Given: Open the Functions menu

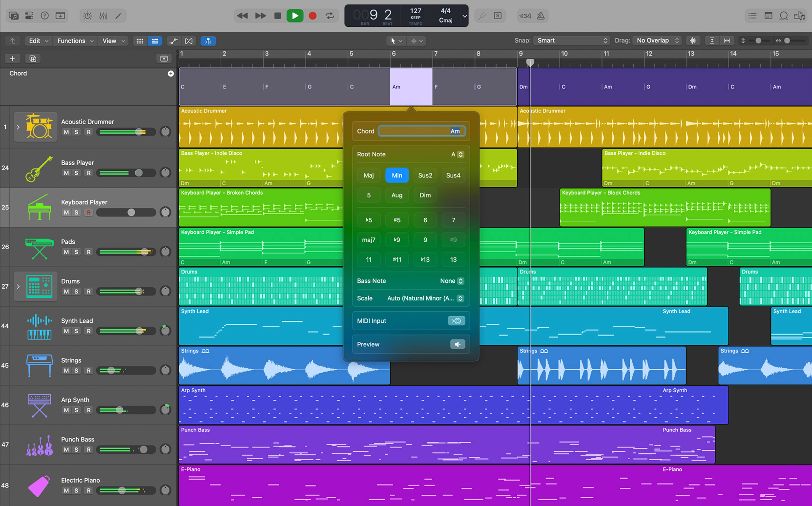Looking at the screenshot, I should pos(76,41).
